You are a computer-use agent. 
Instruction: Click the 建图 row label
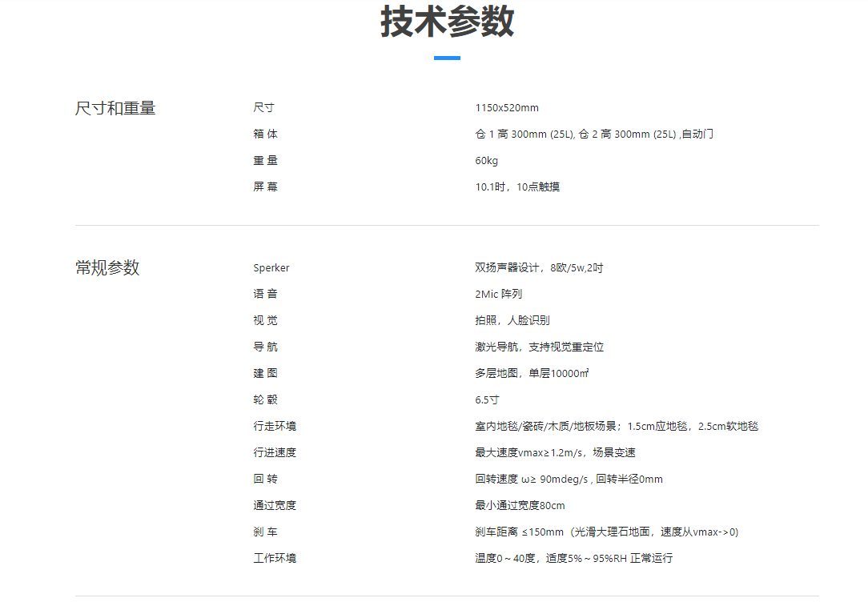tap(266, 374)
